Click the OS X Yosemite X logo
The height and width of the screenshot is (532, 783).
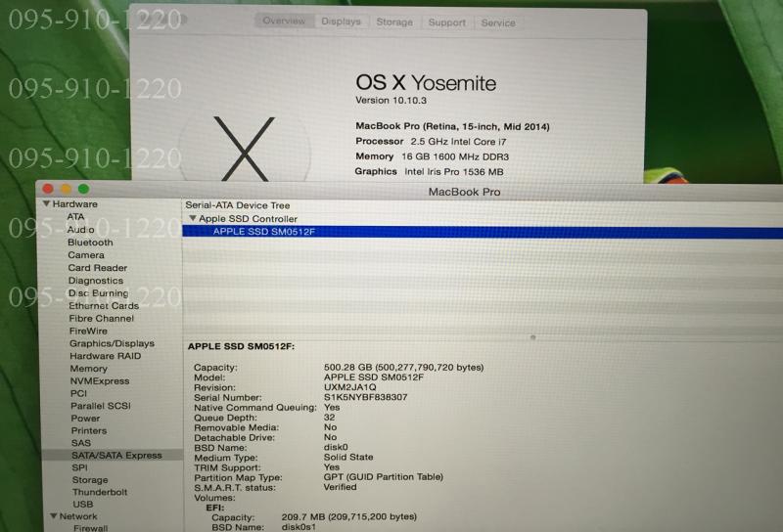244,149
